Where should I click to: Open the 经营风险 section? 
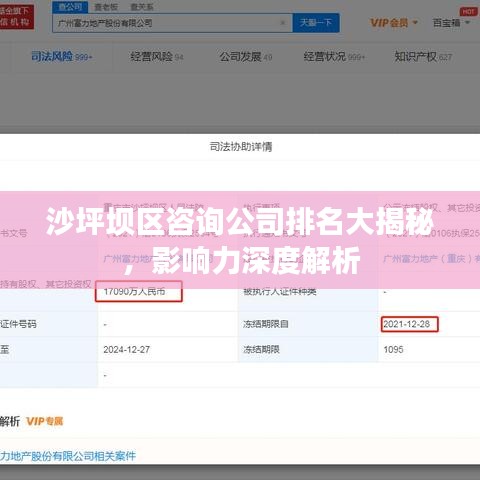click(157, 57)
